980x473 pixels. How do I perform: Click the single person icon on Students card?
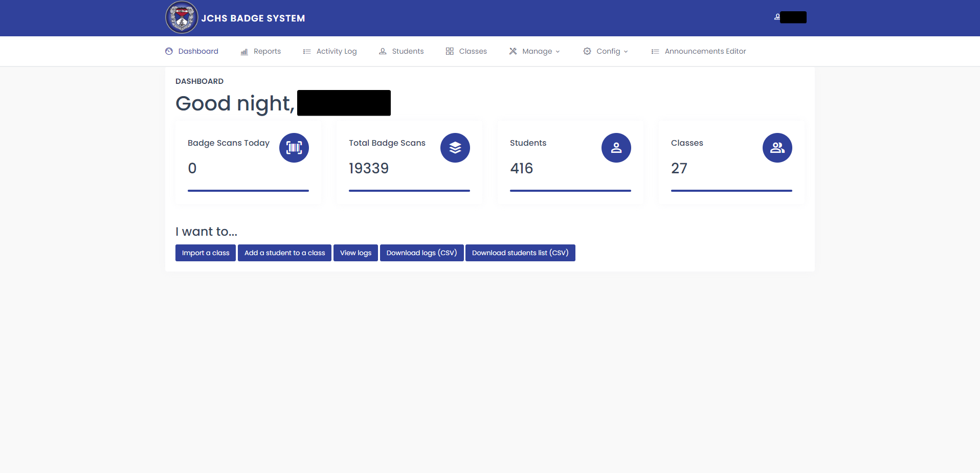(616, 148)
